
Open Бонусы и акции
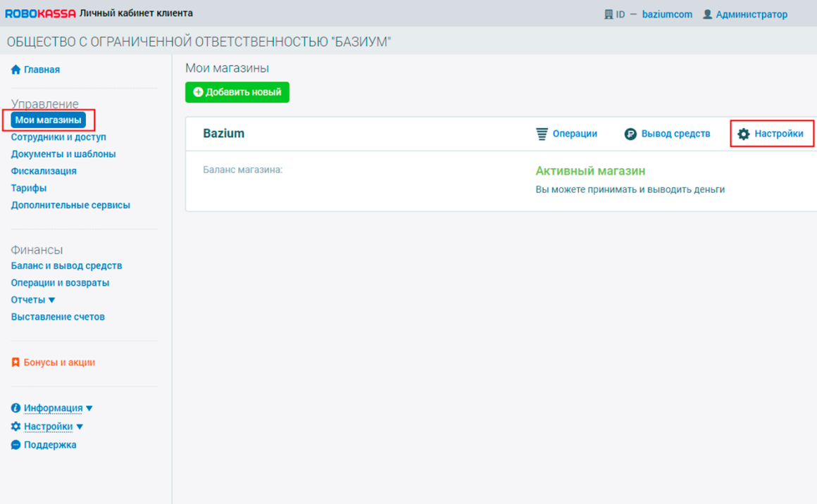pyautogui.click(x=59, y=363)
